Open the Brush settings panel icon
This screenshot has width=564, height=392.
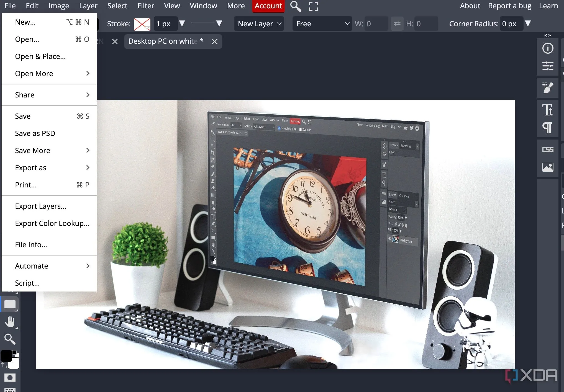[x=548, y=88]
